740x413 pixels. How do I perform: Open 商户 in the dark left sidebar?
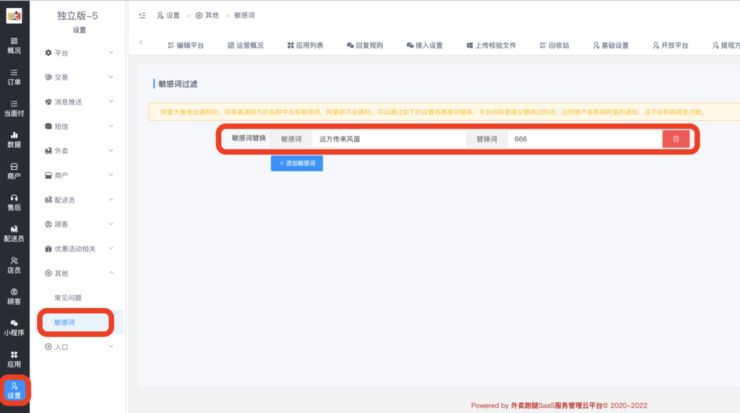14,171
